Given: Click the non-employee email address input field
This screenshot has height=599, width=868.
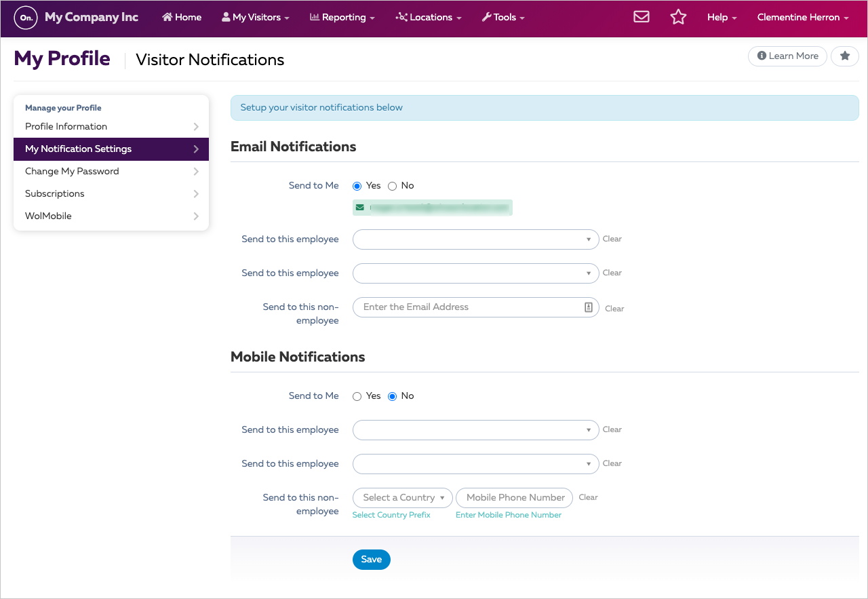Looking at the screenshot, I should tap(468, 307).
